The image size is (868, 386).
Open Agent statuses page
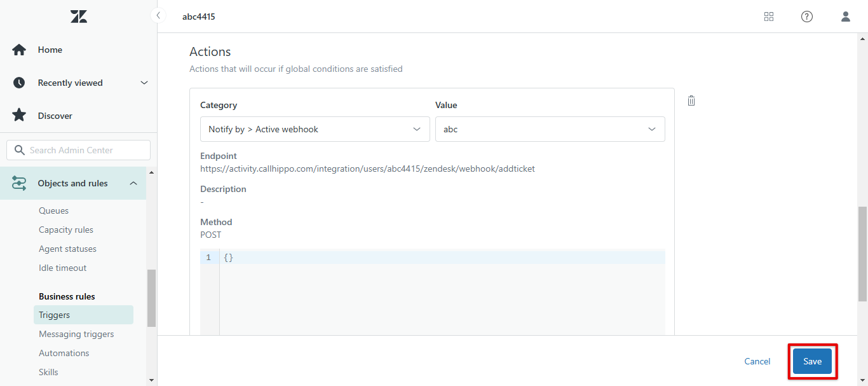point(67,249)
